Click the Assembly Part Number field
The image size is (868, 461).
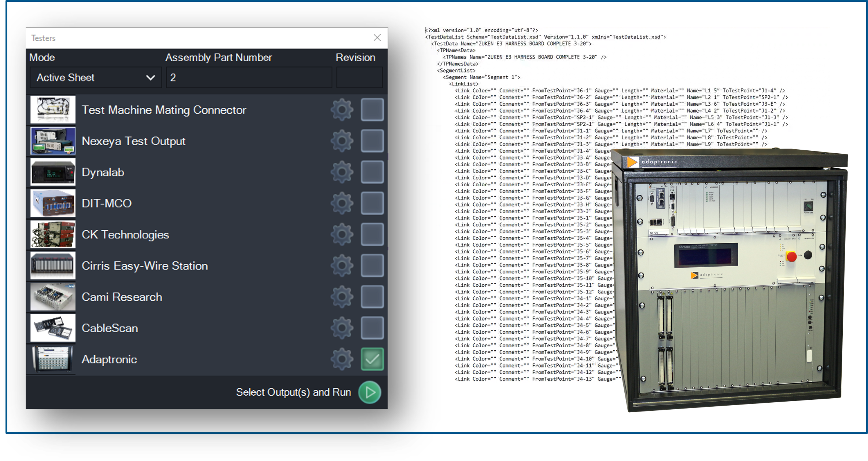[249, 78]
